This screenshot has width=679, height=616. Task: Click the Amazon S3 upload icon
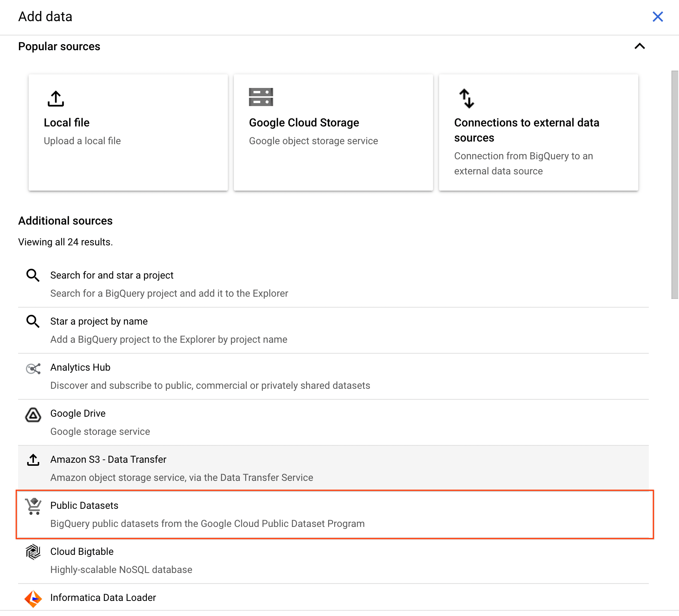pos(33,460)
